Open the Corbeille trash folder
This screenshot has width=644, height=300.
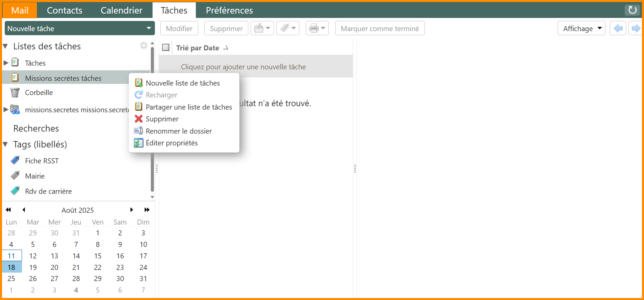(x=39, y=93)
